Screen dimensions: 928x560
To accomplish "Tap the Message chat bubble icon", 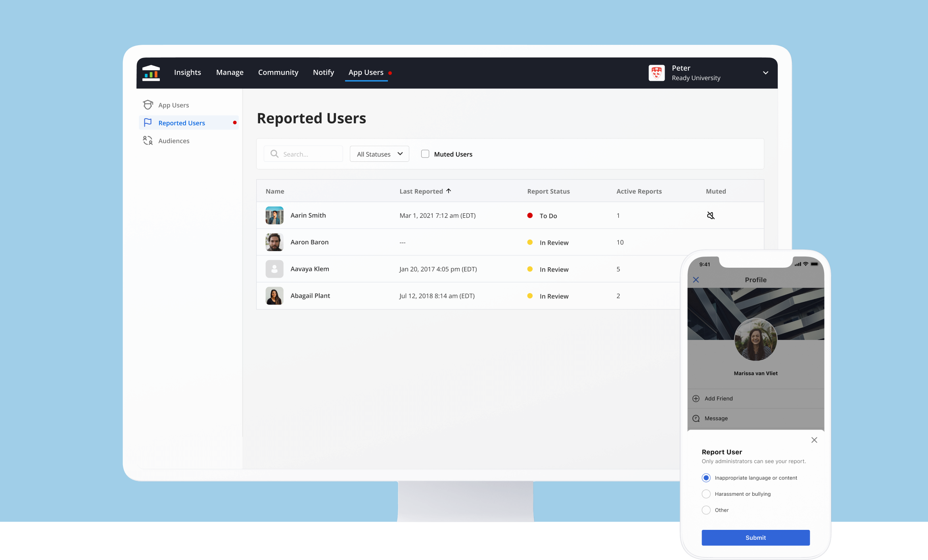I will [x=696, y=418].
